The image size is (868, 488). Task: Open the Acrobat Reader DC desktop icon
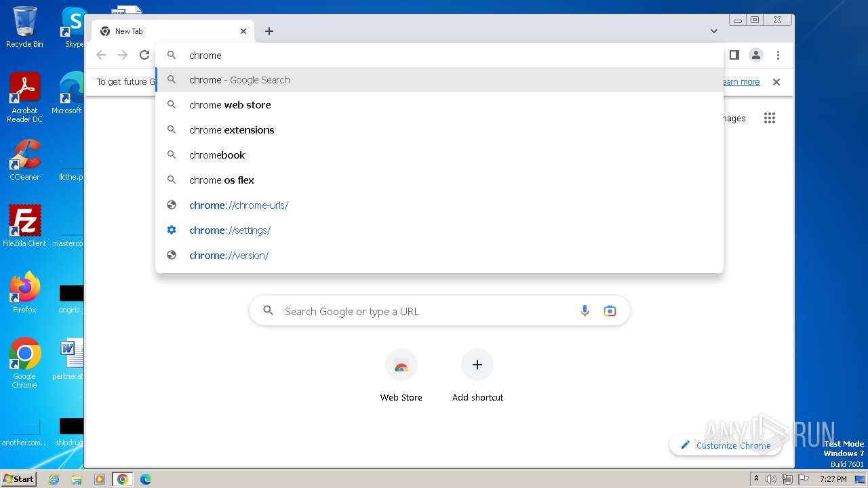point(24,98)
